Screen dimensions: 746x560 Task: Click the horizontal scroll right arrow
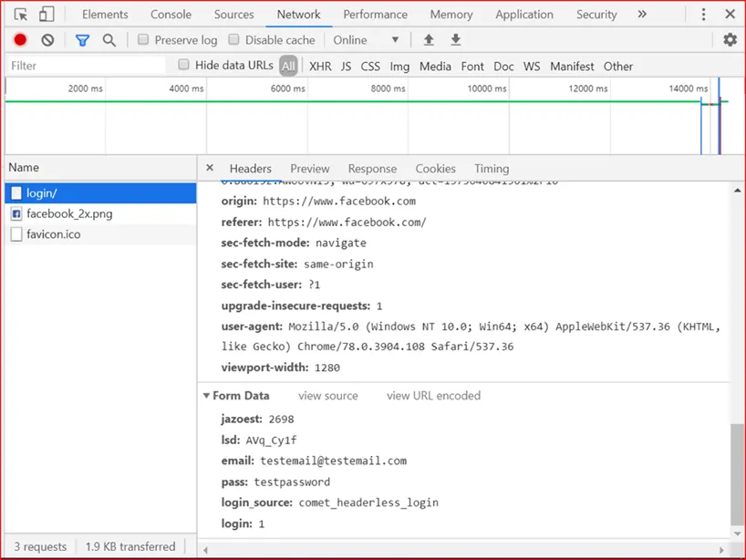coord(721,550)
